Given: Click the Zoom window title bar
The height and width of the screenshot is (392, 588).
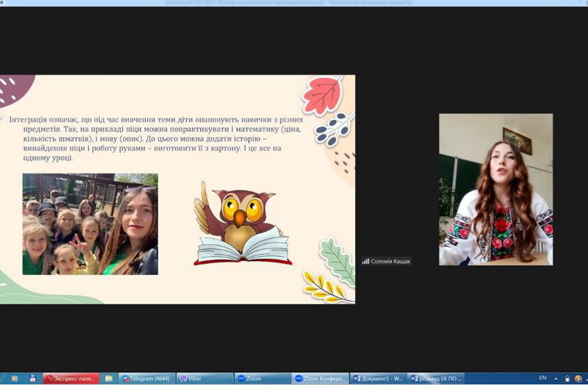Looking at the screenshot, I should [x=294, y=3].
